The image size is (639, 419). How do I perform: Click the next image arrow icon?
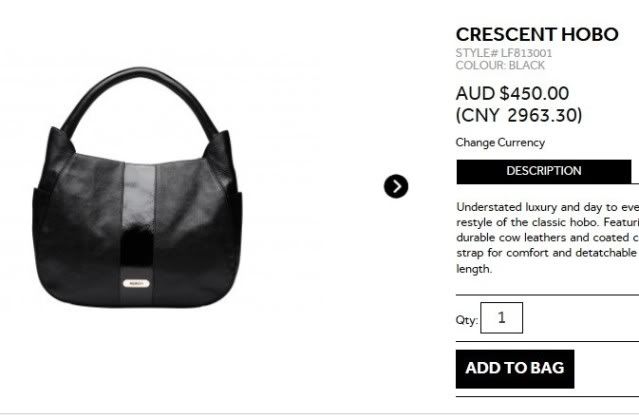point(396,186)
